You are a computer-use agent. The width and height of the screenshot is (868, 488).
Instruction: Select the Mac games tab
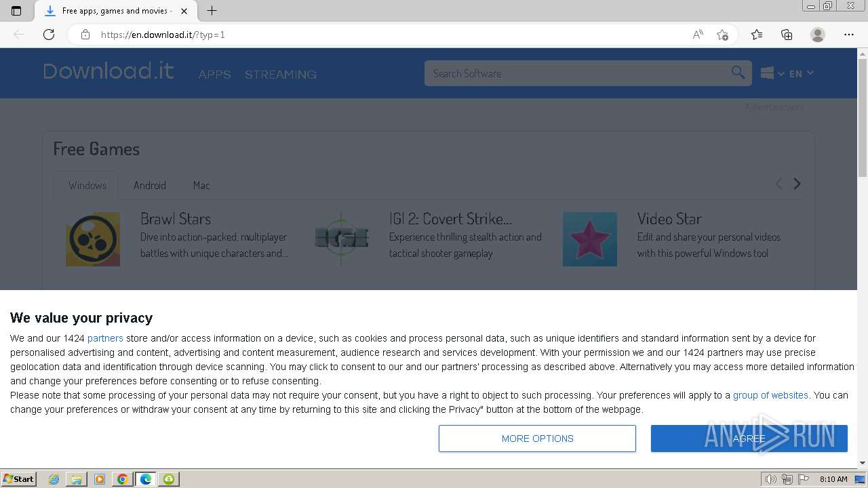click(201, 185)
